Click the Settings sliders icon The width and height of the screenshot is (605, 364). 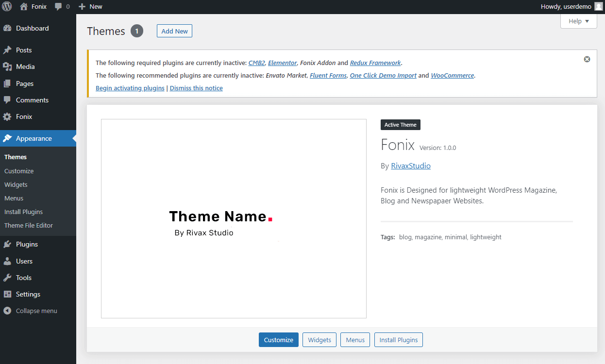(7, 294)
